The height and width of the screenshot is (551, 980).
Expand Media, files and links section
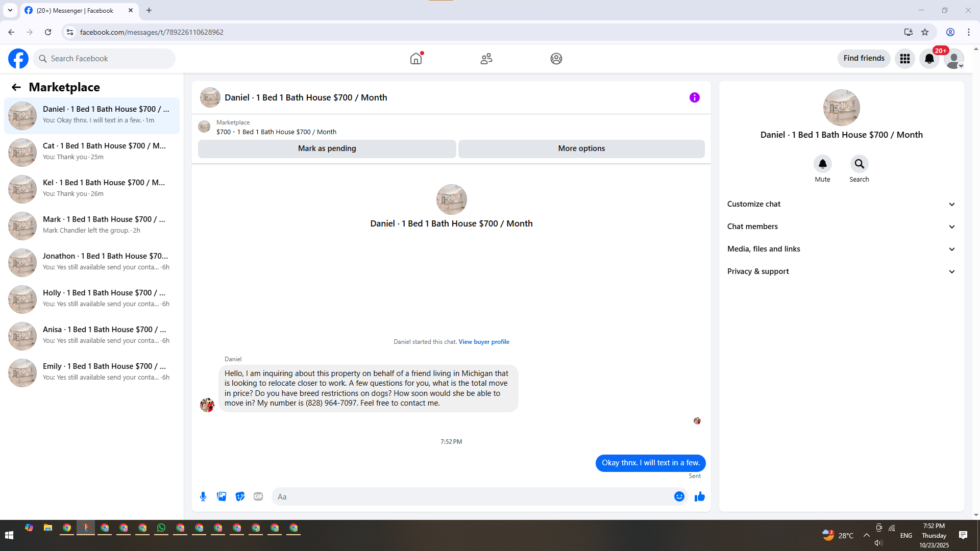(x=841, y=249)
